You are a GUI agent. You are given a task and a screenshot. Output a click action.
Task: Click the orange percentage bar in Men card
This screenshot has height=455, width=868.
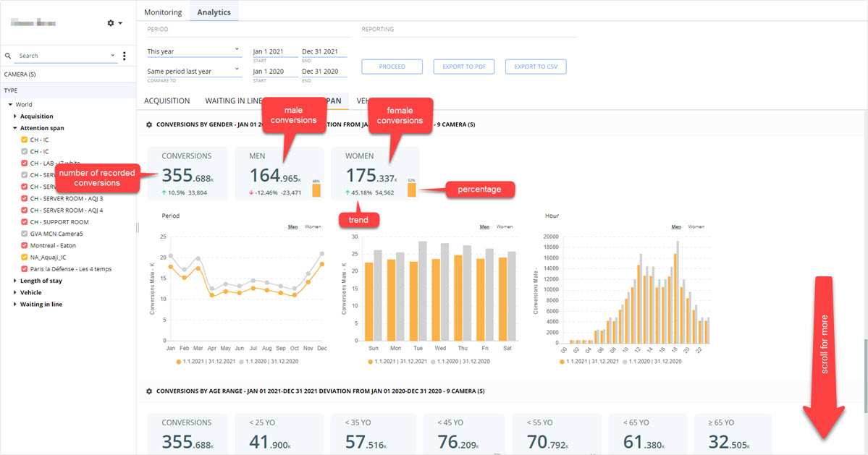click(316, 190)
